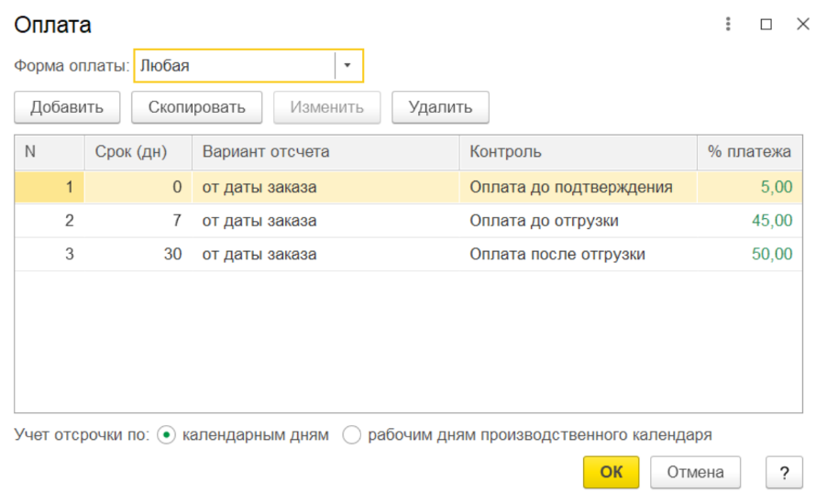Viewport: 827px width, 504px height.
Task: Close the Оплата dialog window
Action: coord(803,25)
